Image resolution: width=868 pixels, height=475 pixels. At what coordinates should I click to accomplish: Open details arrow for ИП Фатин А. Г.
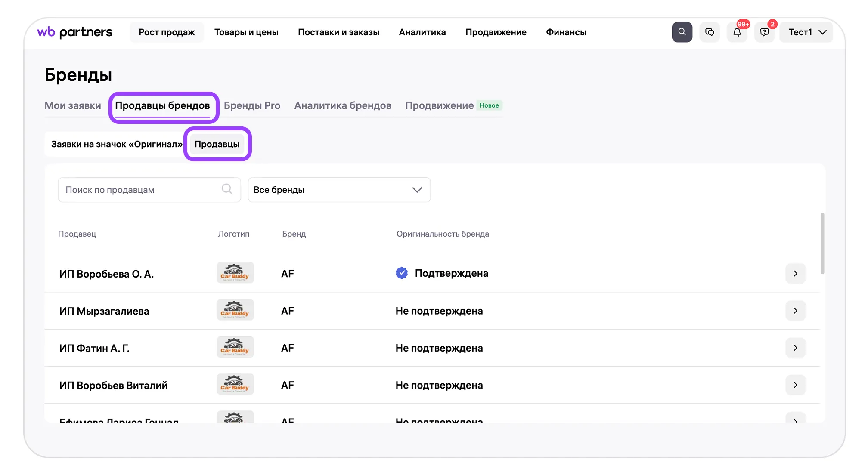click(795, 348)
